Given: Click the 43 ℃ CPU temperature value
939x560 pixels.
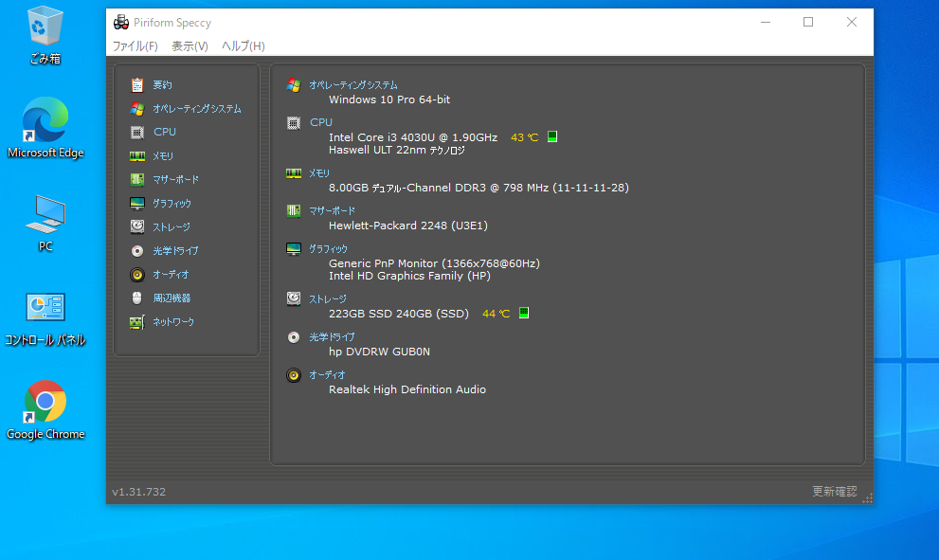Looking at the screenshot, I should pyautogui.click(x=525, y=137).
